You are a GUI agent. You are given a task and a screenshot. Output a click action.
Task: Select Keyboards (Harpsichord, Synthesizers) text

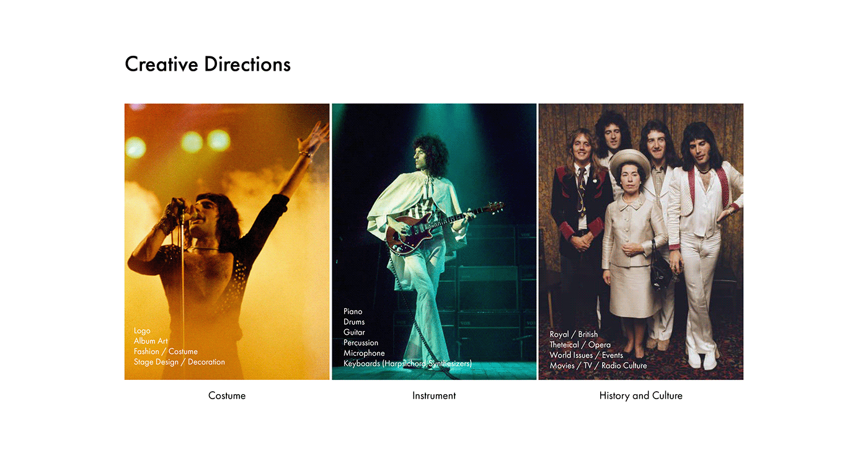click(x=407, y=364)
